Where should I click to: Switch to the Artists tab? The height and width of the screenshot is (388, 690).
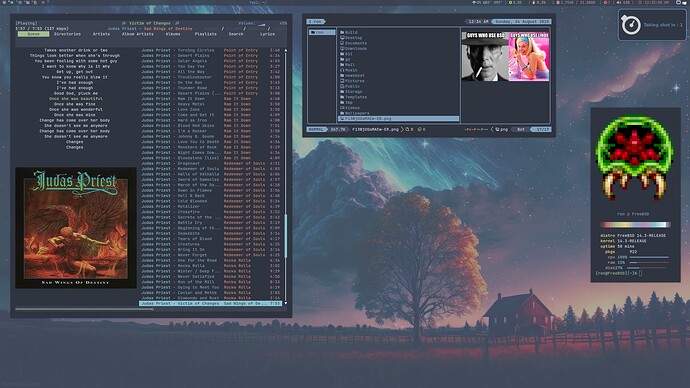coord(101,34)
